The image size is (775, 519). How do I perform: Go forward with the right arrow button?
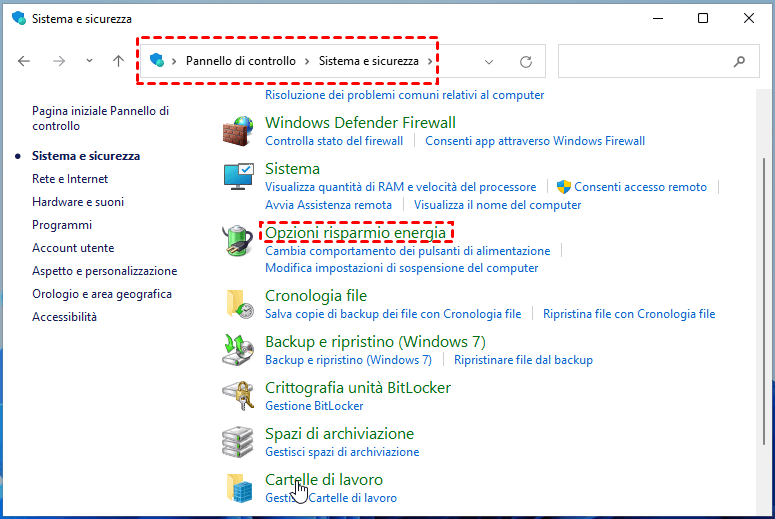[x=59, y=61]
